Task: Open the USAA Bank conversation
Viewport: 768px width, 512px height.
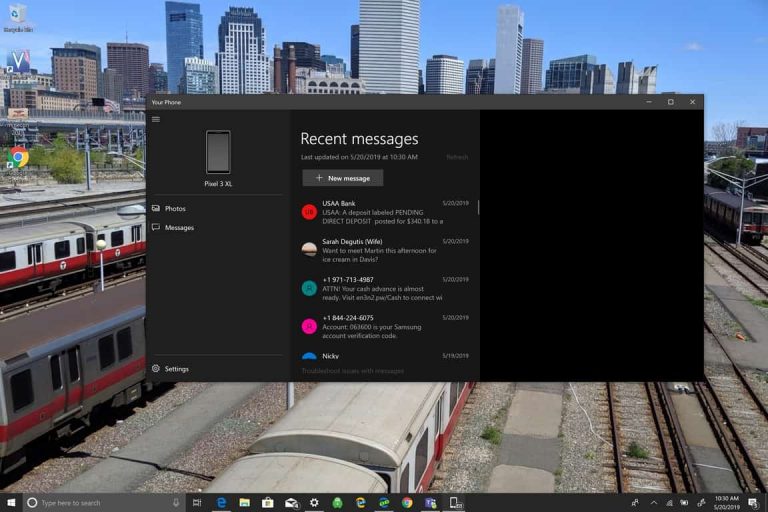Action: point(385,212)
